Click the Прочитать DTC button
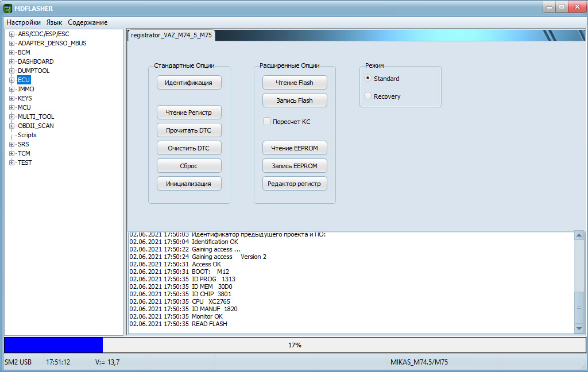Viewport: 588px width, 372px height. (188, 130)
